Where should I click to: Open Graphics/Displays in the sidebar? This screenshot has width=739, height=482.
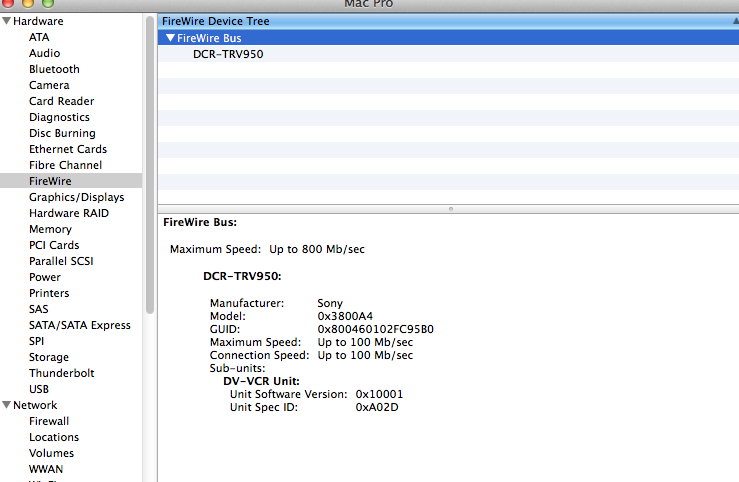click(x=76, y=197)
